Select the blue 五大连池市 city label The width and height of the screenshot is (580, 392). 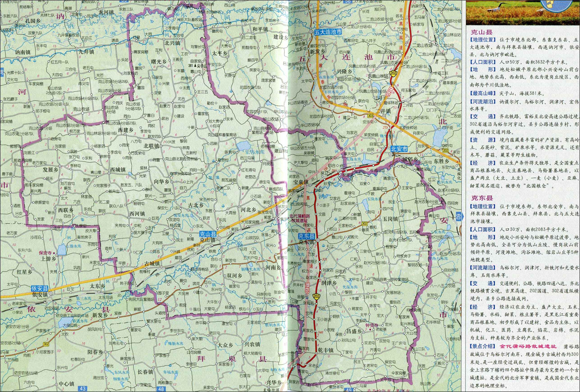coord(328,32)
